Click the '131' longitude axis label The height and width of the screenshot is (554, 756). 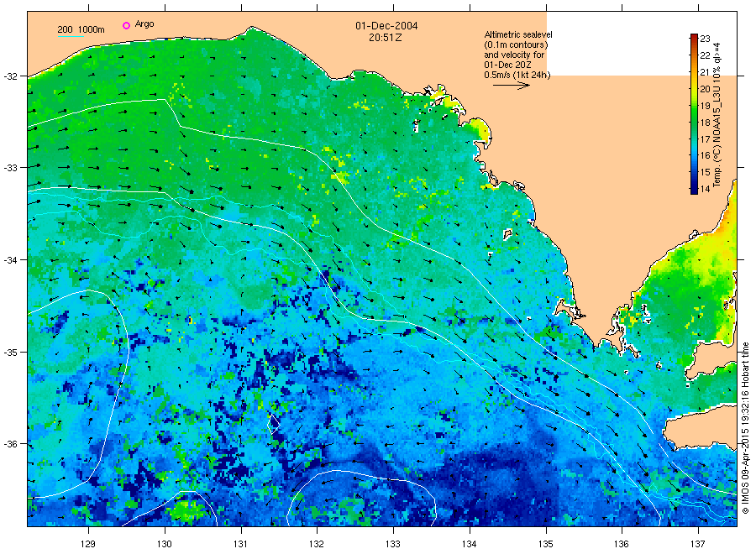[x=240, y=544]
